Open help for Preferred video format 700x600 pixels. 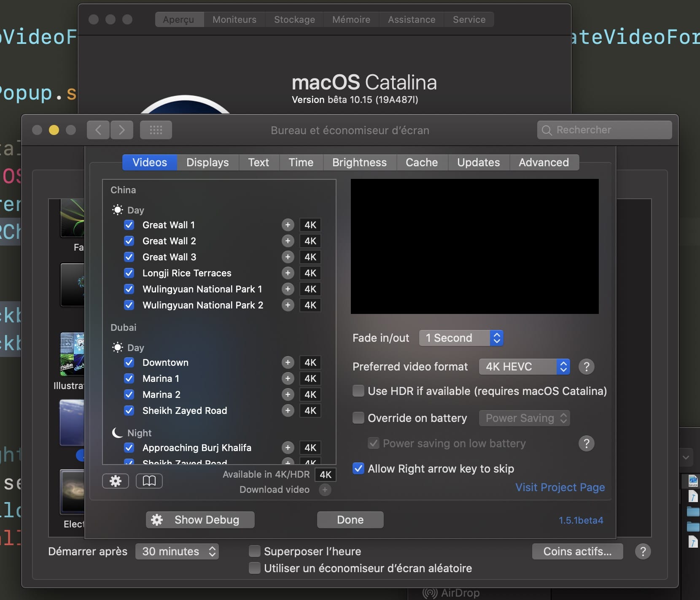click(x=587, y=367)
